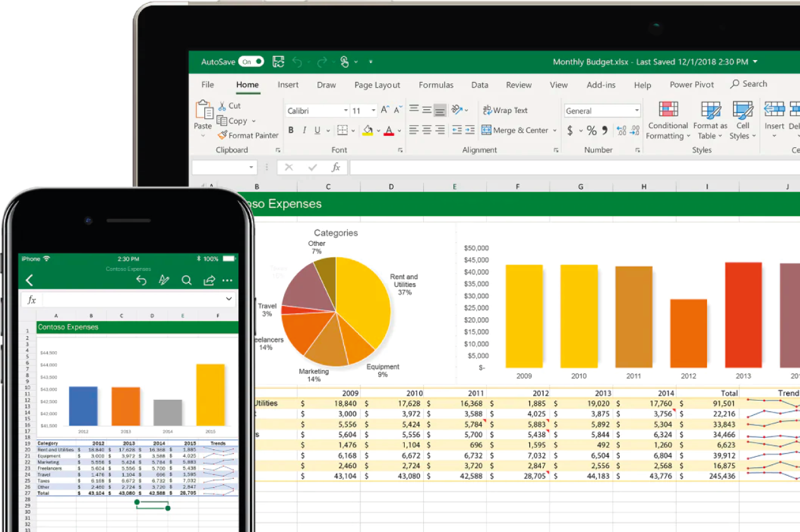The width and height of the screenshot is (800, 532).
Task: Click the Save icon in title bar
Action: pyautogui.click(x=278, y=61)
